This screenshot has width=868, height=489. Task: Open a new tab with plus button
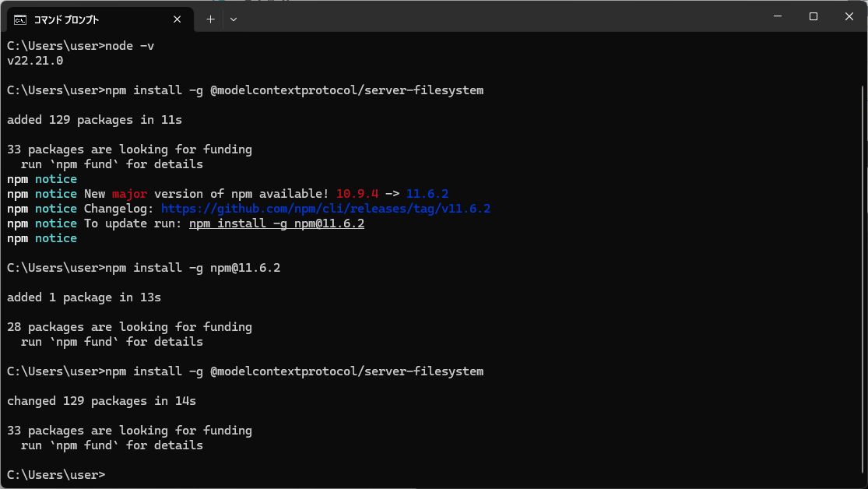(210, 19)
